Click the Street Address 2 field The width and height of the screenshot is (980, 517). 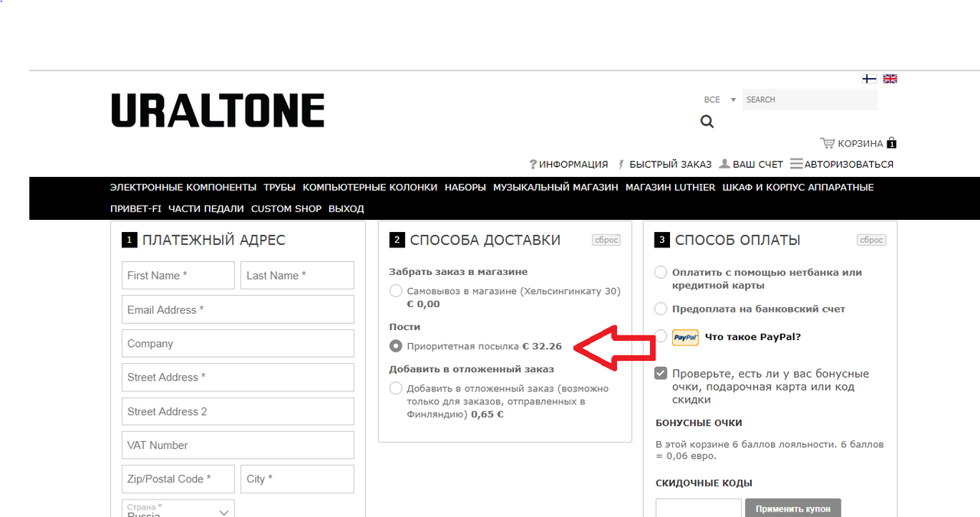click(238, 411)
